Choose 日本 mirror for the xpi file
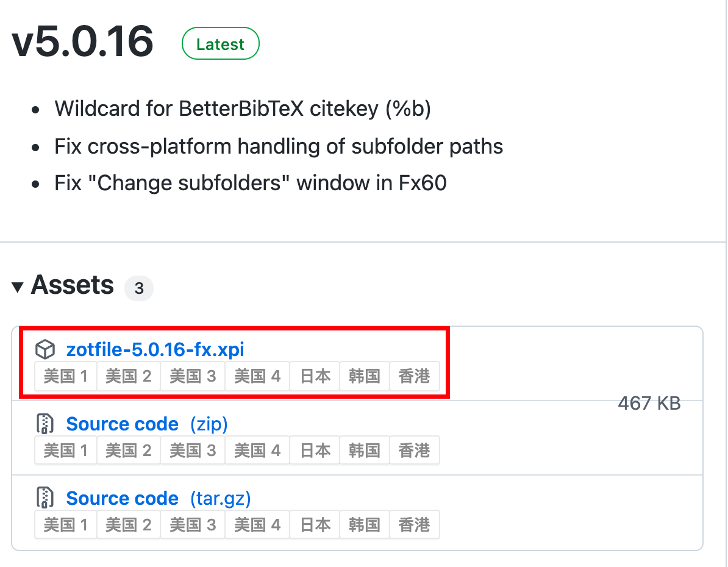 point(315,376)
